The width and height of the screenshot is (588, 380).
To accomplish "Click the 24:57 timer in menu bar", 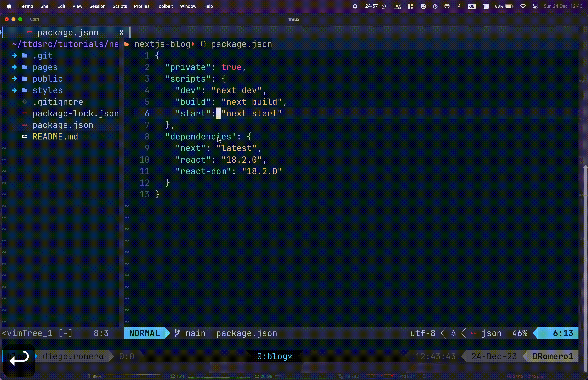I will coord(375,6).
